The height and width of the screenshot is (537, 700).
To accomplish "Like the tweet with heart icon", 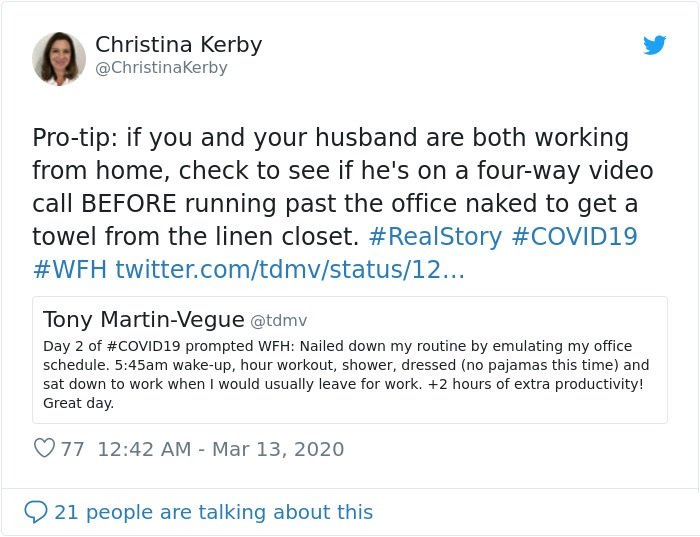I will pyautogui.click(x=44, y=448).
